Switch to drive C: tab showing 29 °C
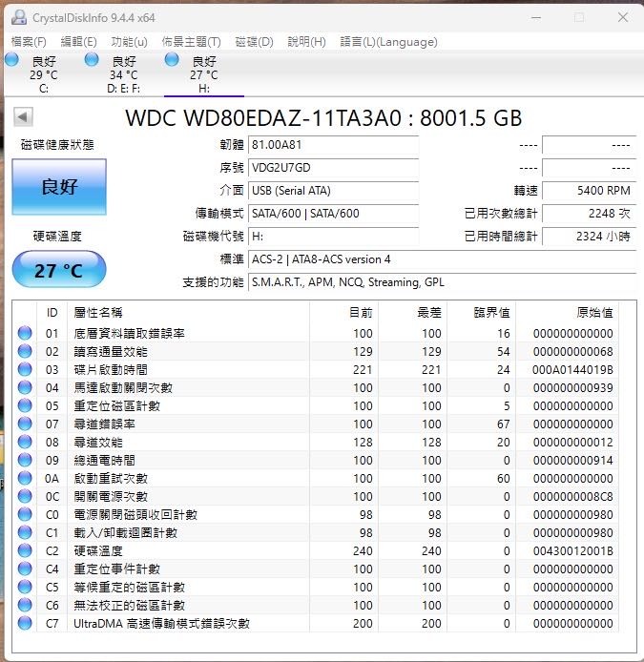 44,74
